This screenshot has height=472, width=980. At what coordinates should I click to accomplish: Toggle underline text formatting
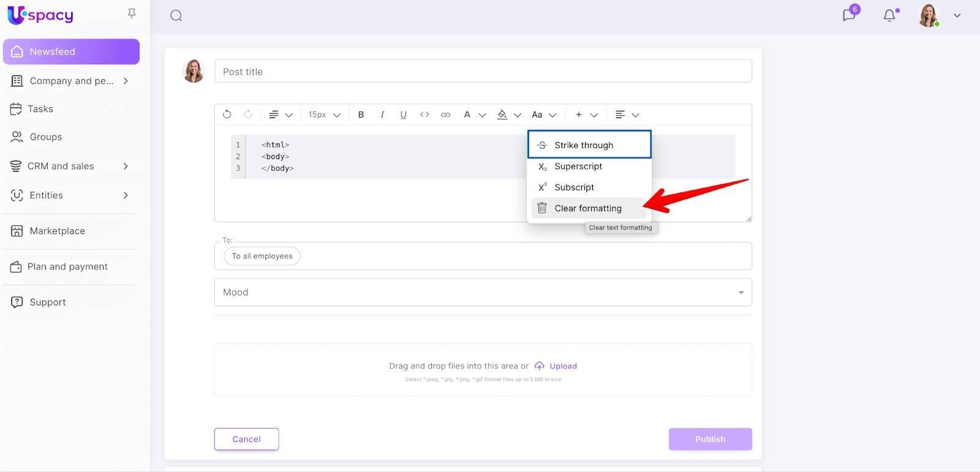403,114
